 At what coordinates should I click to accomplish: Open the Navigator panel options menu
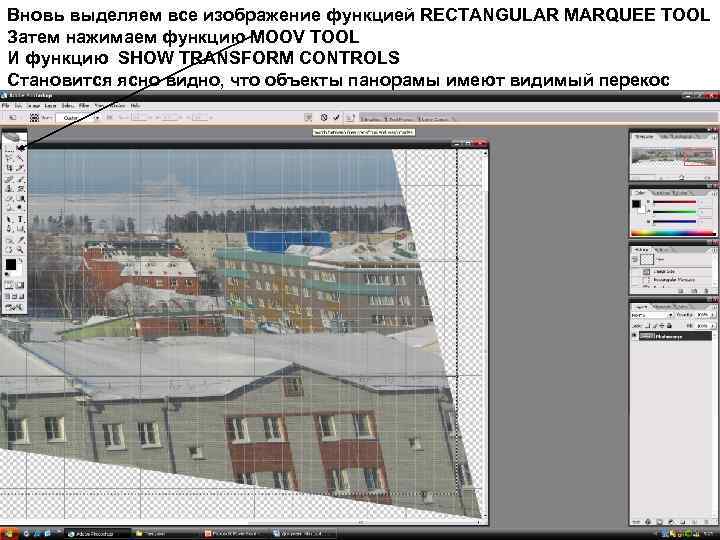click(x=714, y=137)
